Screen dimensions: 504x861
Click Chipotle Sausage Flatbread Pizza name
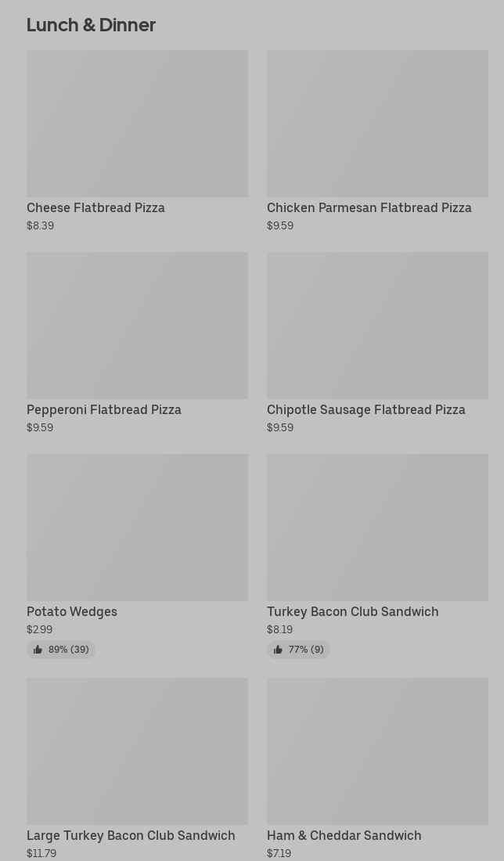coord(366,409)
